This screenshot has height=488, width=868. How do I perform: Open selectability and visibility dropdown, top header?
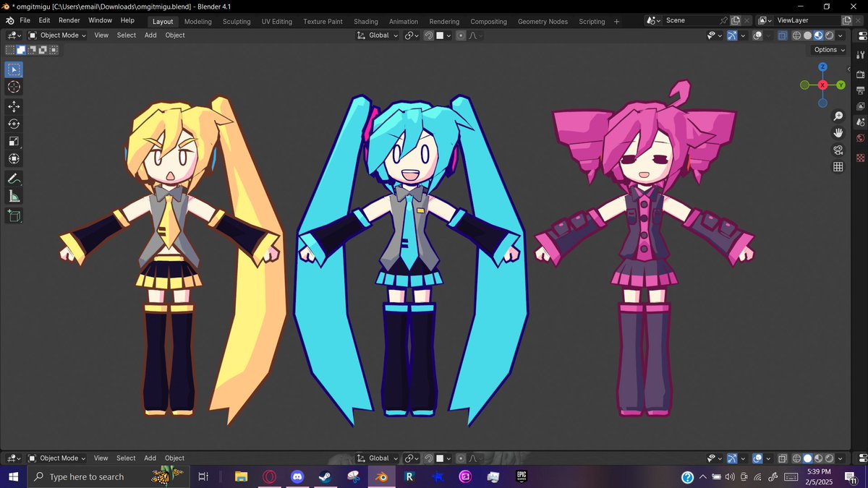(x=714, y=35)
